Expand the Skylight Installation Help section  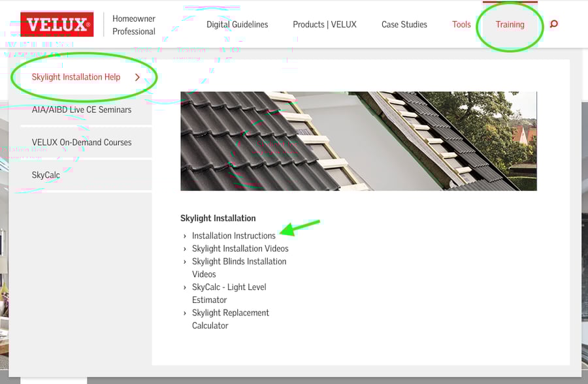76,76
